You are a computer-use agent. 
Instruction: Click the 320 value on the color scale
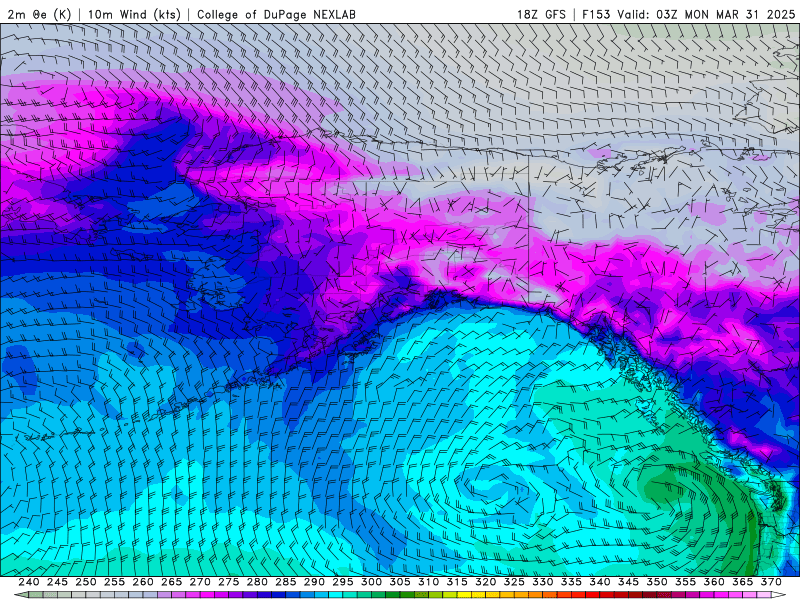tap(486, 582)
